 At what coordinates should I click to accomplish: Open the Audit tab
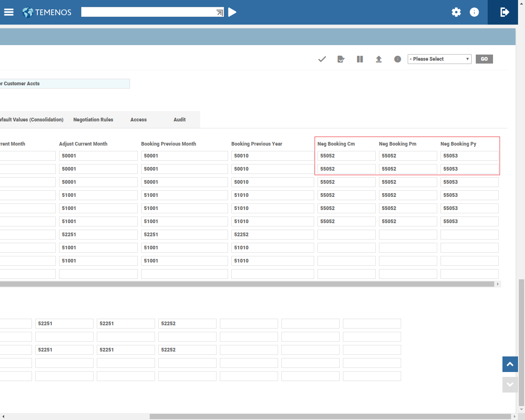(179, 120)
